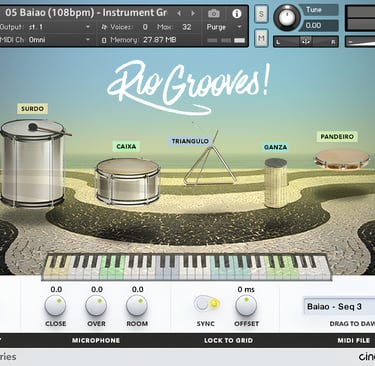Click the Over microphone knob
This screenshot has width=375, height=366.
[96, 306]
